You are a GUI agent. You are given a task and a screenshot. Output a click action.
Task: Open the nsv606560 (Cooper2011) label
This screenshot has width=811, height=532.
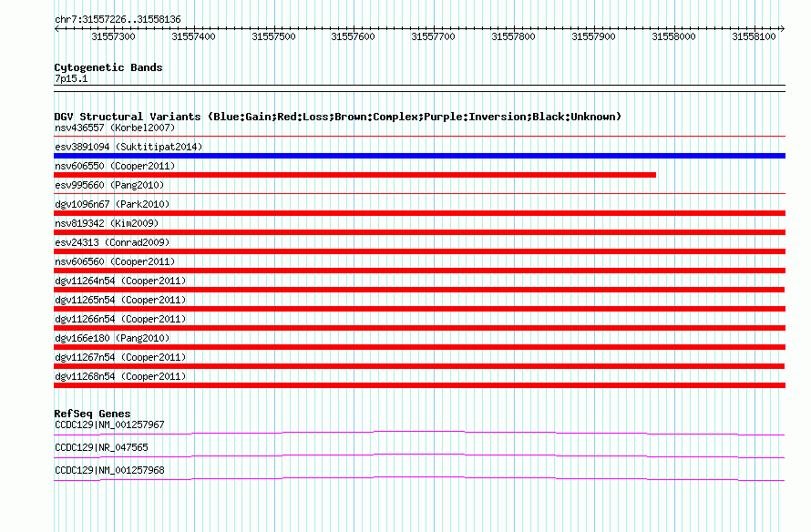115,261
